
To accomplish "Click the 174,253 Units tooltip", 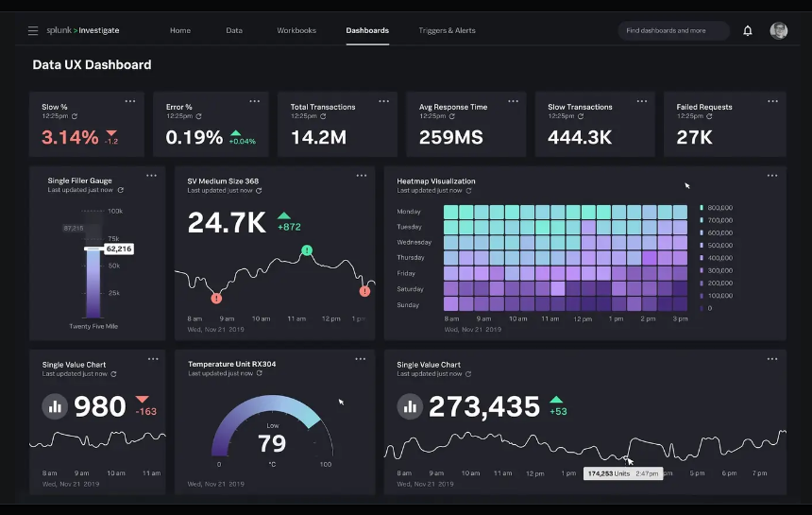I will [623, 473].
